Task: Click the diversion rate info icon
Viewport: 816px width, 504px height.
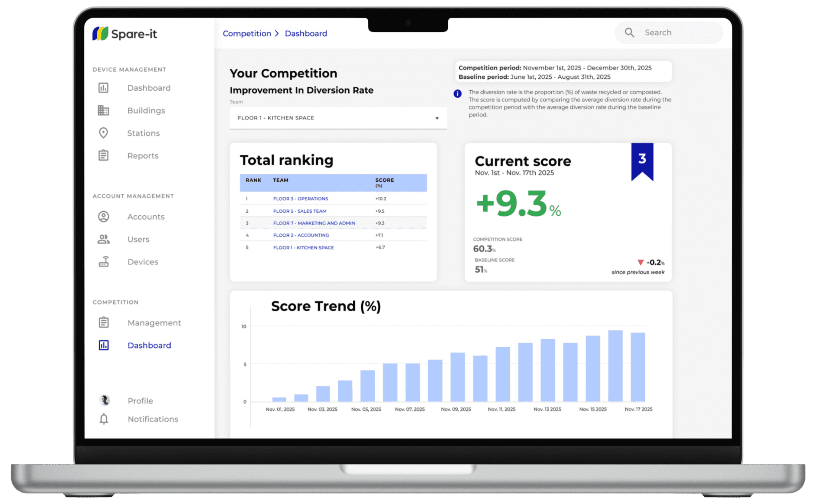Action: click(x=457, y=94)
